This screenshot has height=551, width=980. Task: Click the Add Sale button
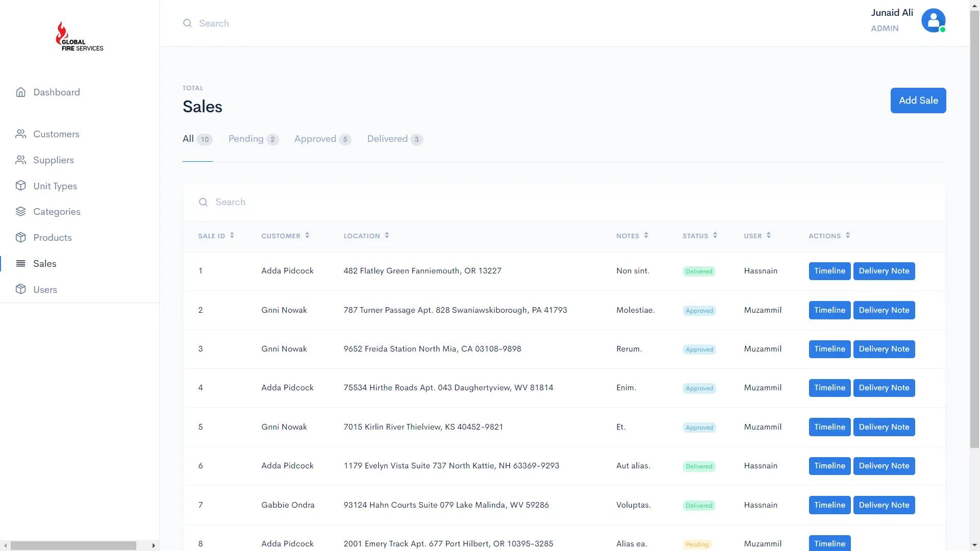point(918,101)
